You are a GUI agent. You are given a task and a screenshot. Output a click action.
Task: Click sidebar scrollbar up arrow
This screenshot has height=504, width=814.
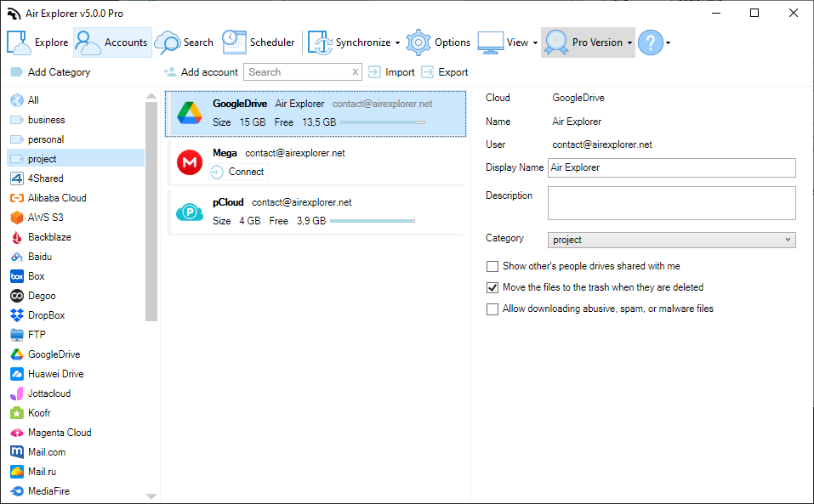coord(151,96)
